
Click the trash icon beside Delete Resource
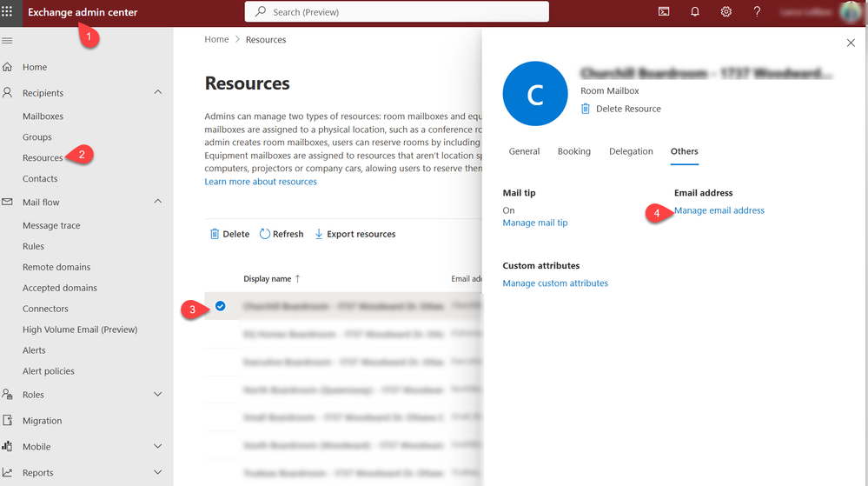pos(585,109)
